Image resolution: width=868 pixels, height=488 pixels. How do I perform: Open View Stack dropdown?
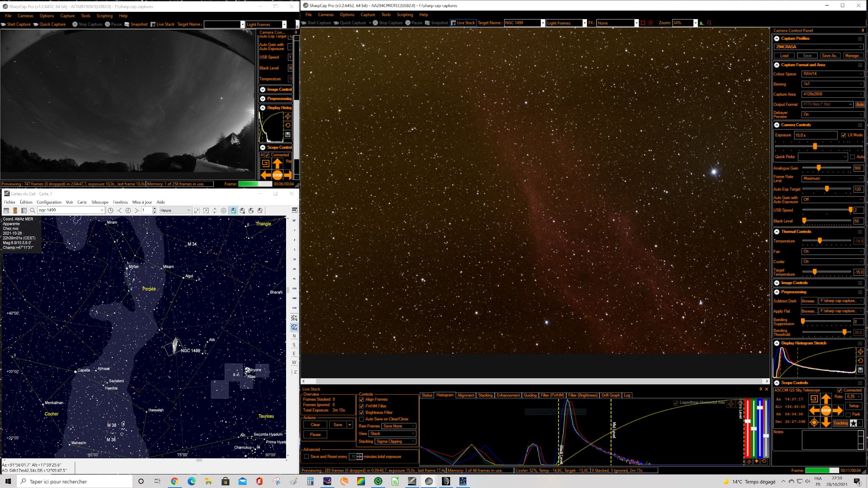[392, 434]
